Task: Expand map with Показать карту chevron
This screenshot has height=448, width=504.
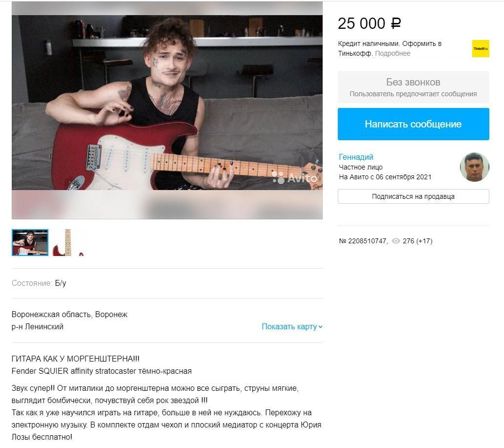Action: point(292,327)
